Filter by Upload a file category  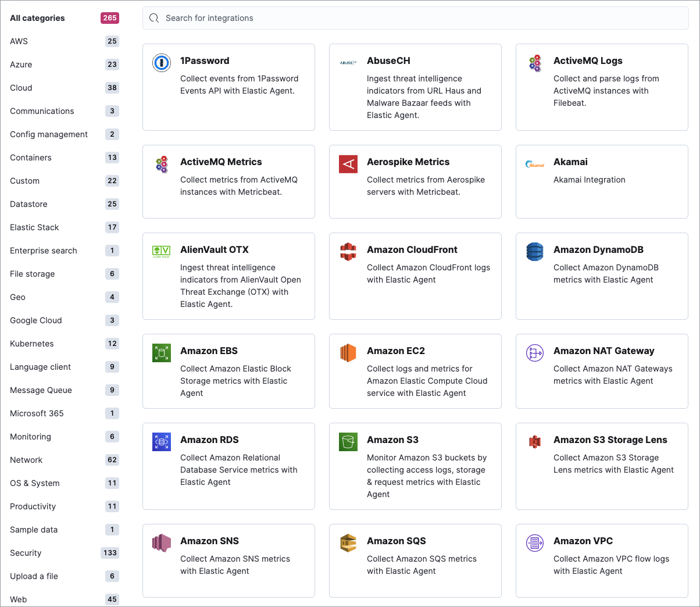64,576
